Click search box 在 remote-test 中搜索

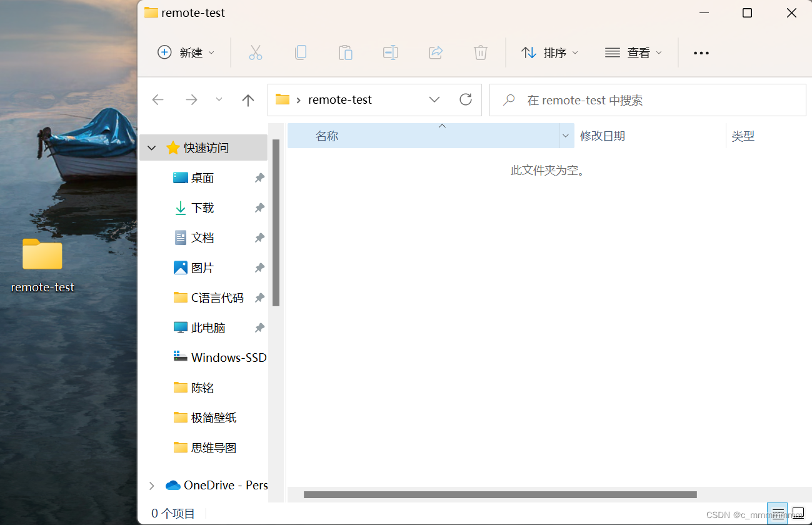tap(648, 100)
